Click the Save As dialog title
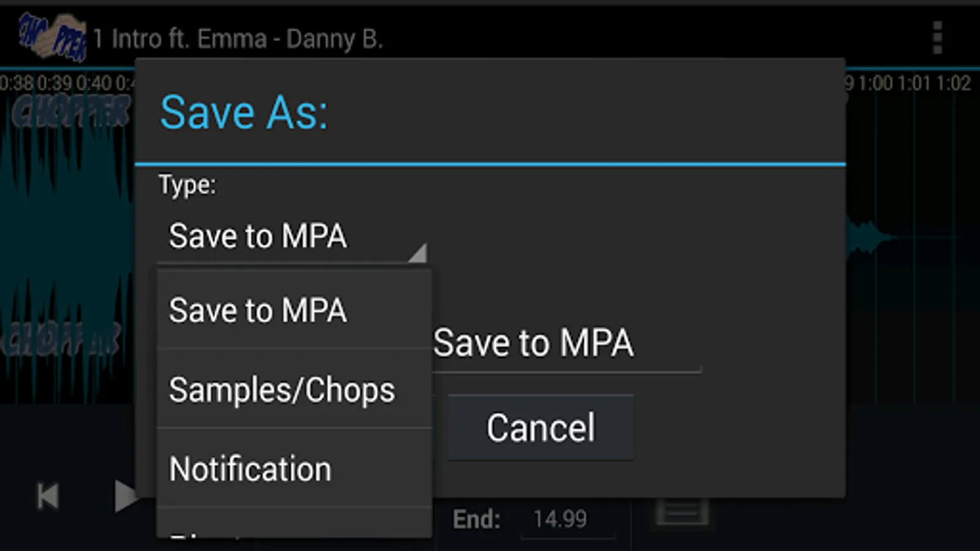 click(244, 113)
